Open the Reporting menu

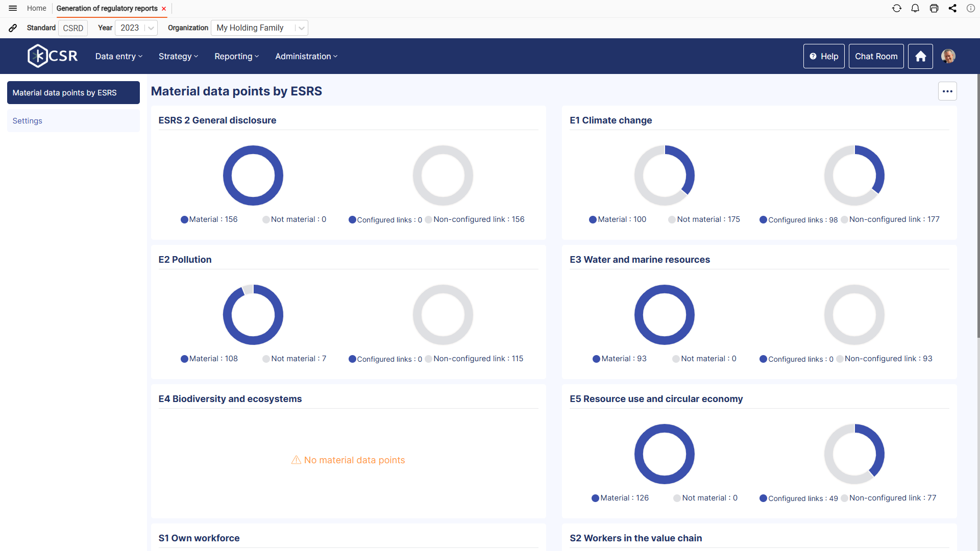236,56
